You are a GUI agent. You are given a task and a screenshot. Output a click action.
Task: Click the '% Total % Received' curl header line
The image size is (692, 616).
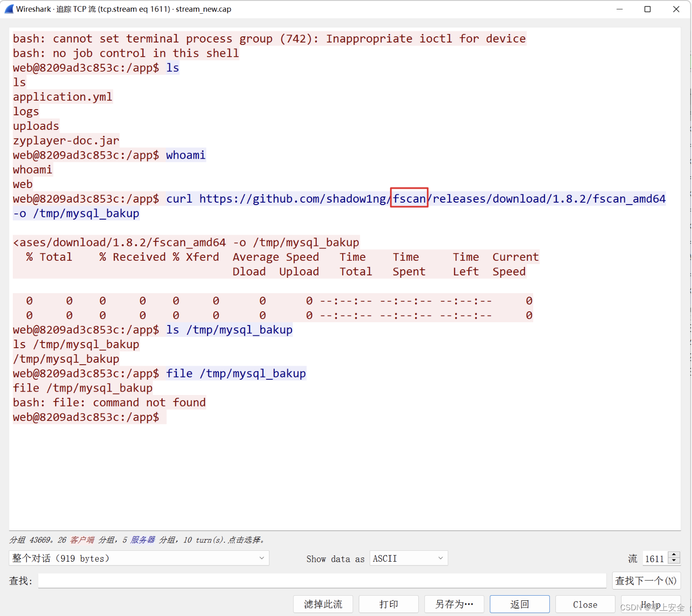click(276, 257)
